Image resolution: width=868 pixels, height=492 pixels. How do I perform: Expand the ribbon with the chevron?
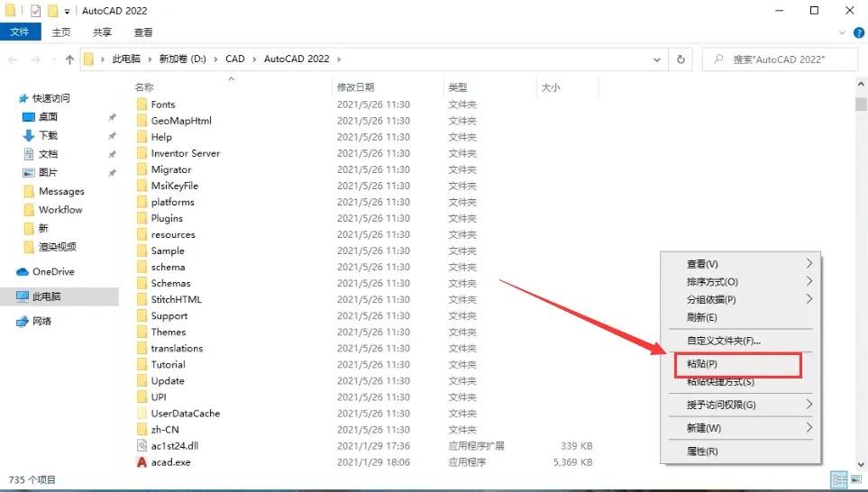tap(842, 33)
